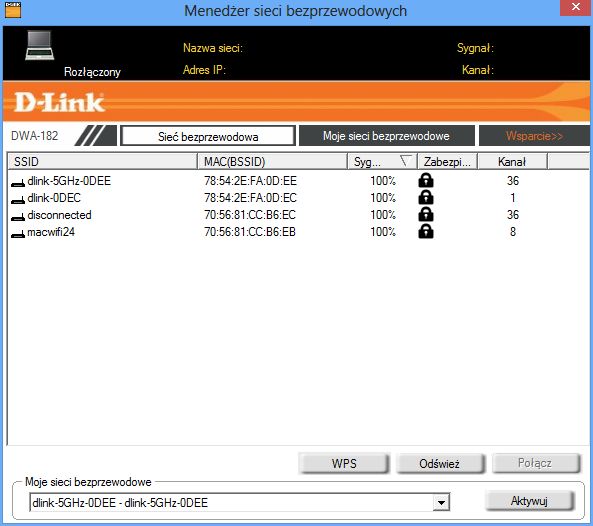
Task: Switch to Moje sieci bezprzewodowe tab
Action: coord(387,136)
